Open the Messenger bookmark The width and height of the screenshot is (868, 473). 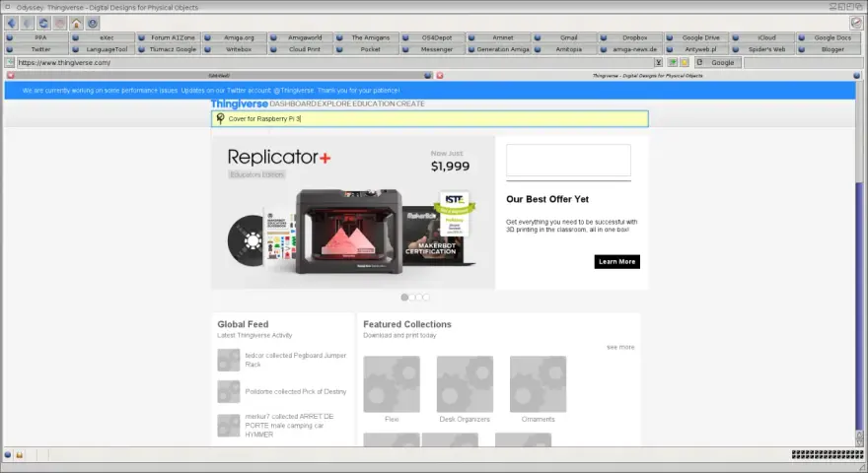tap(432, 49)
